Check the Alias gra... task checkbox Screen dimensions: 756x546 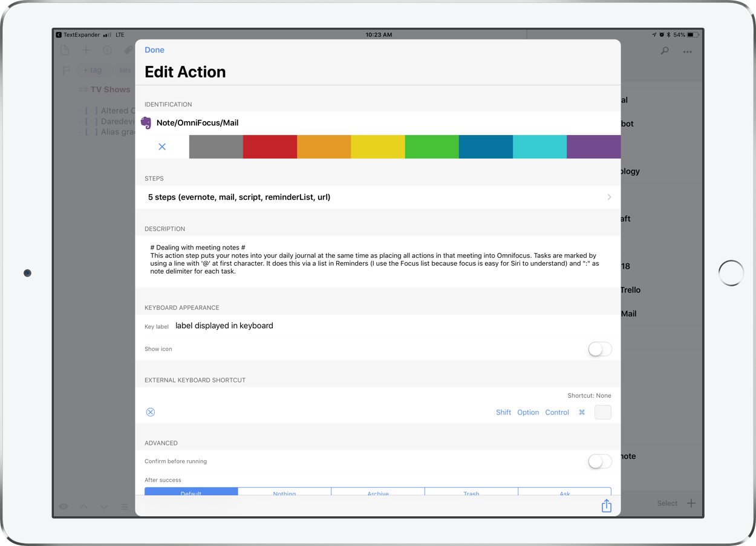coord(91,131)
